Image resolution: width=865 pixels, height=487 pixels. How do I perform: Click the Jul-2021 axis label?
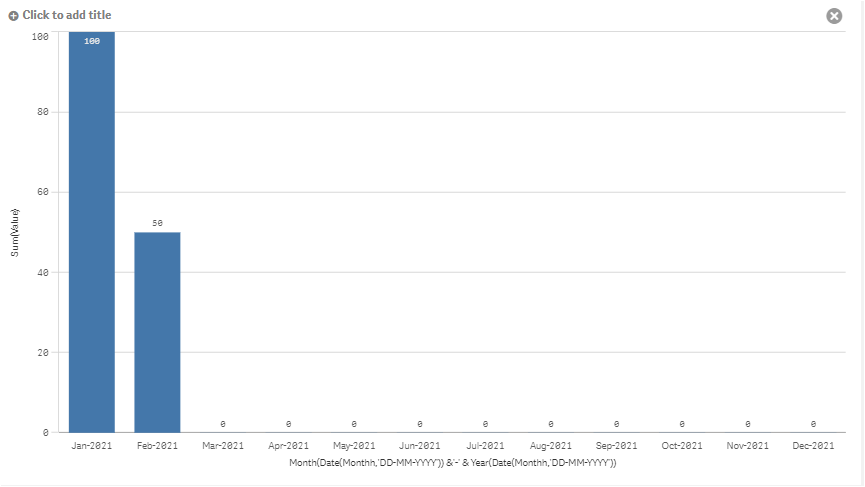pyautogui.click(x=485, y=446)
